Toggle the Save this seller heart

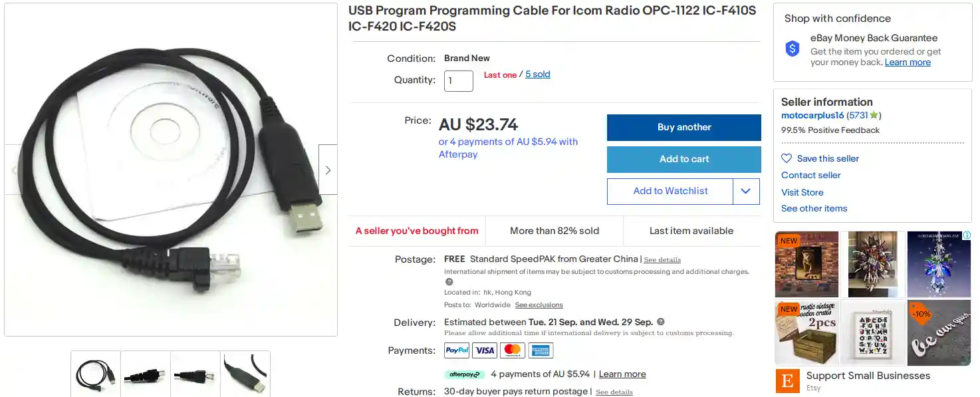[787, 158]
